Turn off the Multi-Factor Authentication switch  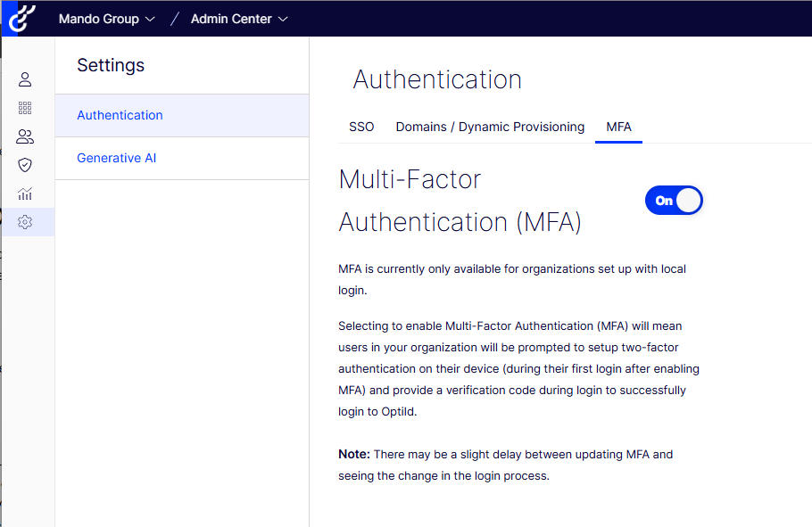pos(674,200)
